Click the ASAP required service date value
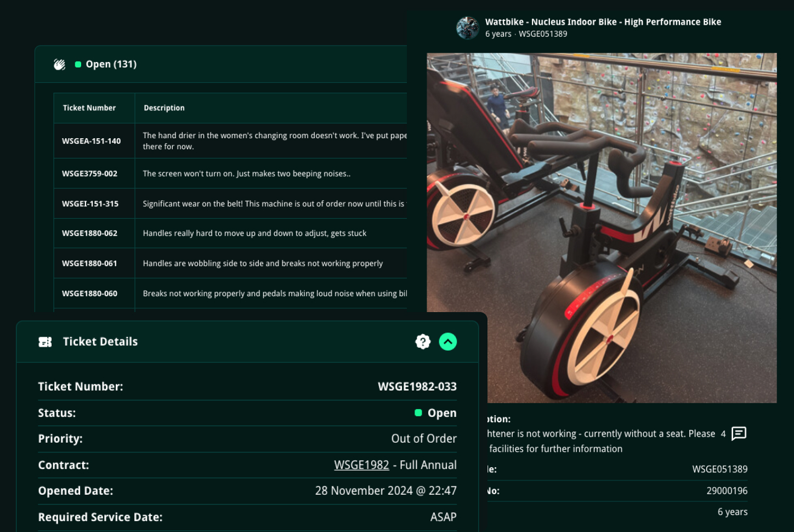 (444, 517)
